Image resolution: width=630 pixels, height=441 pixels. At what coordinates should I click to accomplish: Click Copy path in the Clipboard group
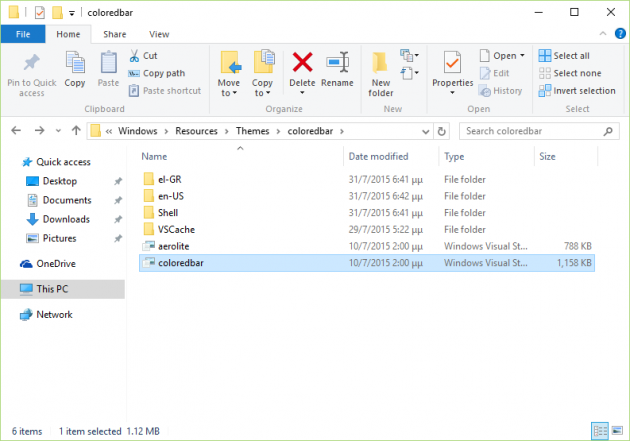coord(157,73)
